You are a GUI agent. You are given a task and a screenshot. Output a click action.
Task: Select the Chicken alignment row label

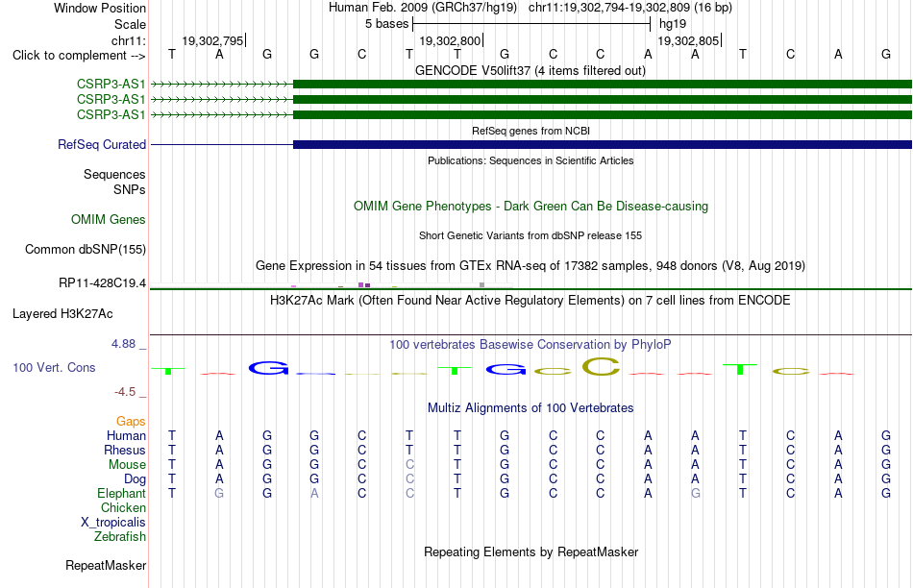coord(123,507)
